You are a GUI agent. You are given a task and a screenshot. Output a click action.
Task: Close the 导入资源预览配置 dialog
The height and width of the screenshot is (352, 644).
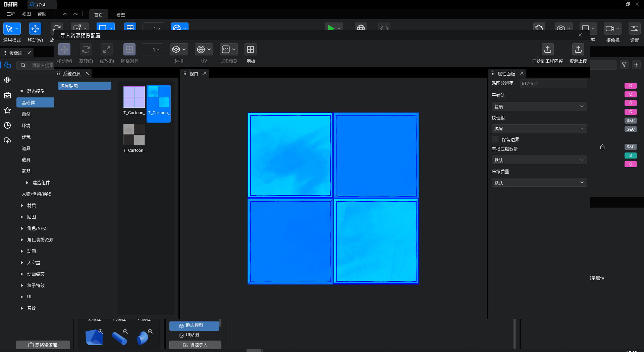[580, 35]
